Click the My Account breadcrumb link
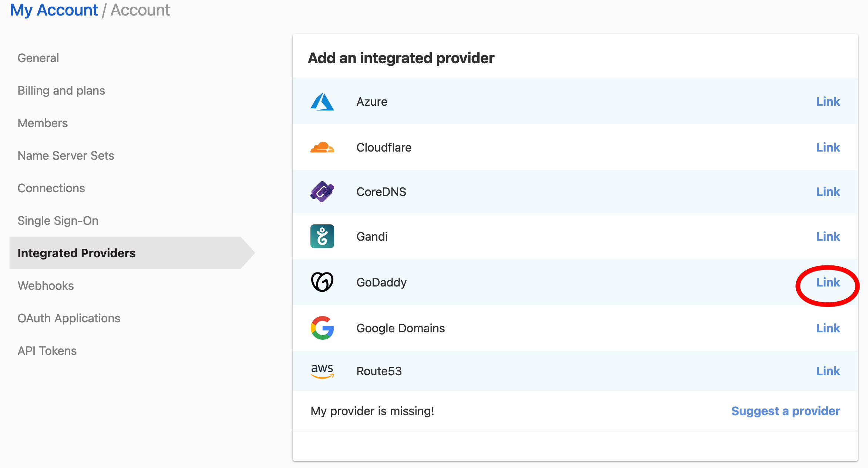This screenshot has width=868, height=468. tap(54, 10)
